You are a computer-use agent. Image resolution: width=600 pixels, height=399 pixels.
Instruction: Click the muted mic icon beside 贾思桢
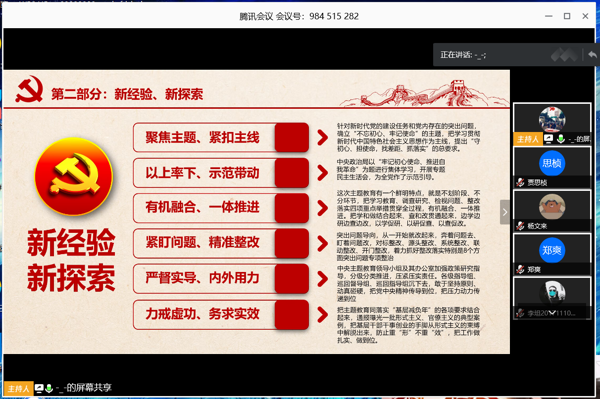520,182
